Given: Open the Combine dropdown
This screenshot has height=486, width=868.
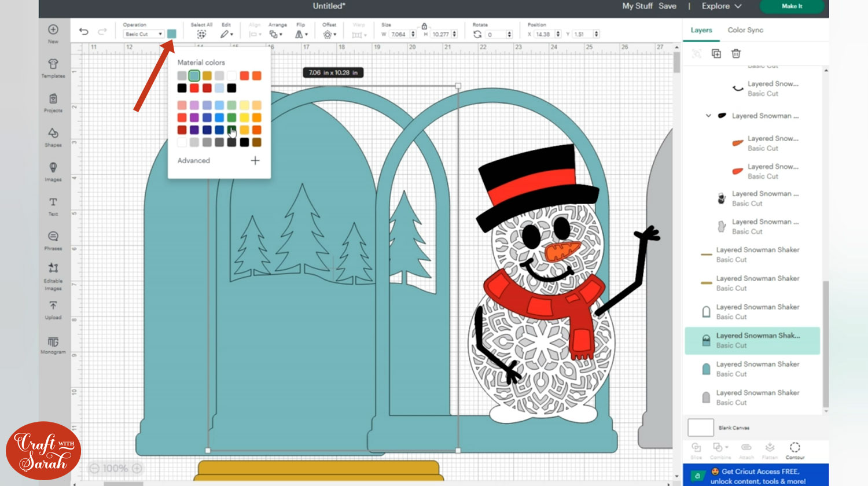Looking at the screenshot, I should coord(720,451).
